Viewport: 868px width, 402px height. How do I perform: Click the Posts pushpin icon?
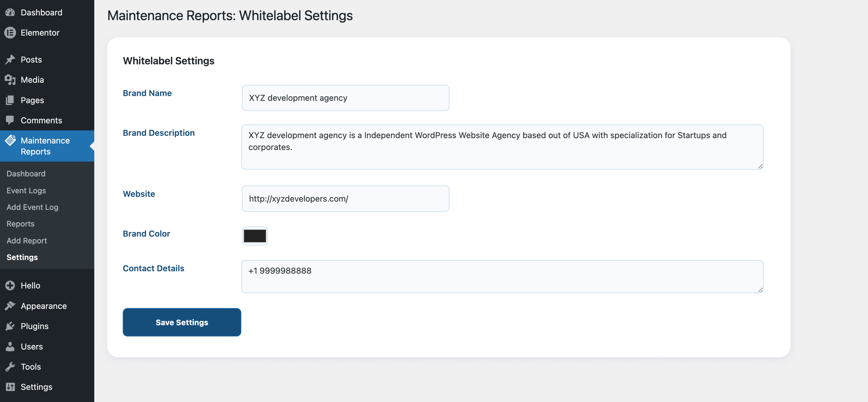[x=10, y=60]
